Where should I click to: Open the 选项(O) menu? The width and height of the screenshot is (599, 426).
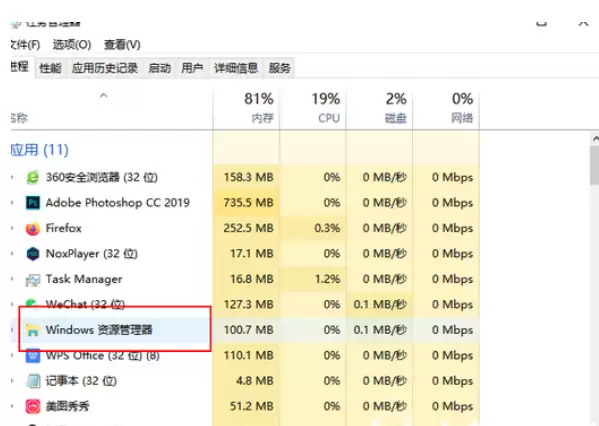coord(72,45)
